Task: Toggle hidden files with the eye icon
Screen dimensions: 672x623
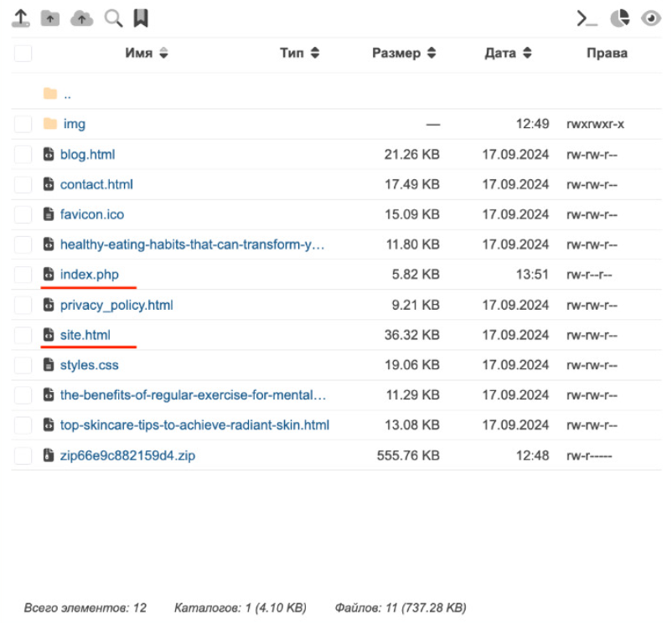Action: [x=651, y=18]
